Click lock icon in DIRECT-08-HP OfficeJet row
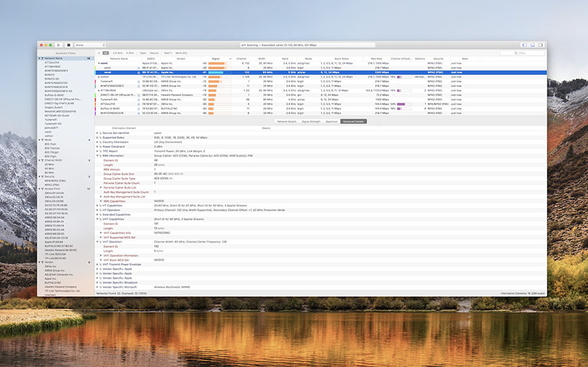 139,95
